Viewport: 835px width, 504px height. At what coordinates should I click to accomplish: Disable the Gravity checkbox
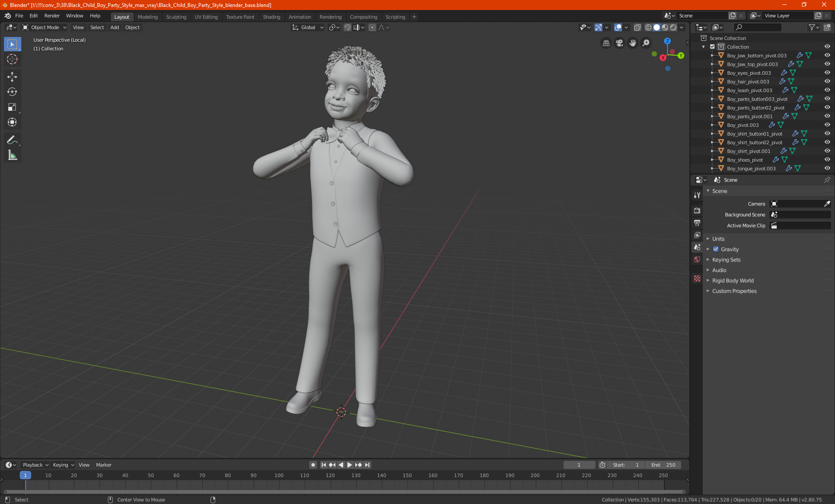pyautogui.click(x=716, y=249)
